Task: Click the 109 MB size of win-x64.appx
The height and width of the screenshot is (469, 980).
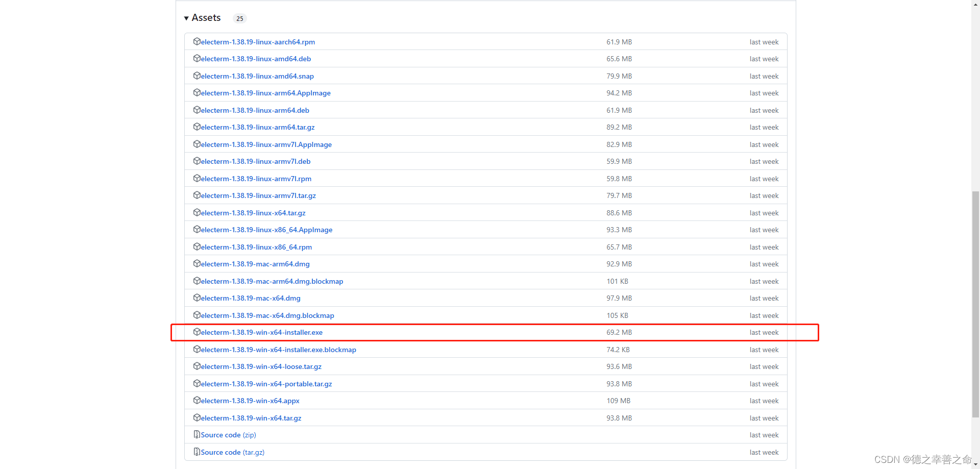Action: tap(619, 401)
